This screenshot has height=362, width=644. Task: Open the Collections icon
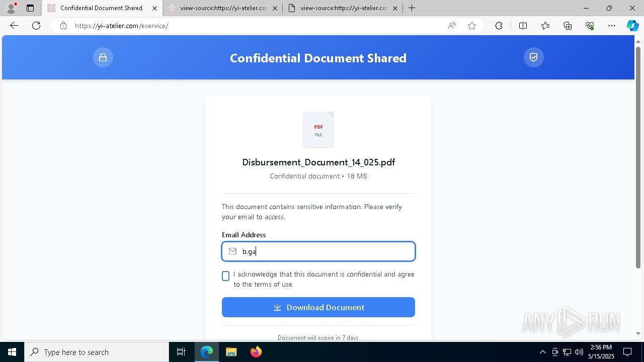568,26
